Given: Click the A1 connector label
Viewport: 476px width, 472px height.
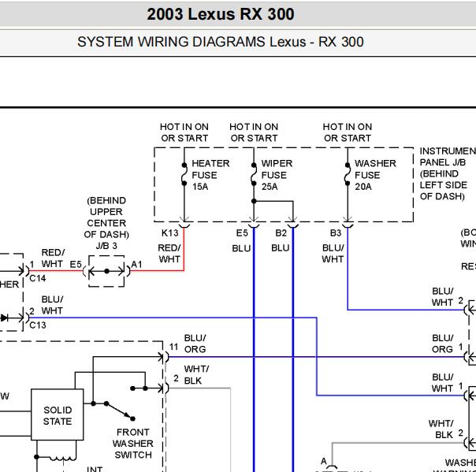Looking at the screenshot, I should coord(136,265).
